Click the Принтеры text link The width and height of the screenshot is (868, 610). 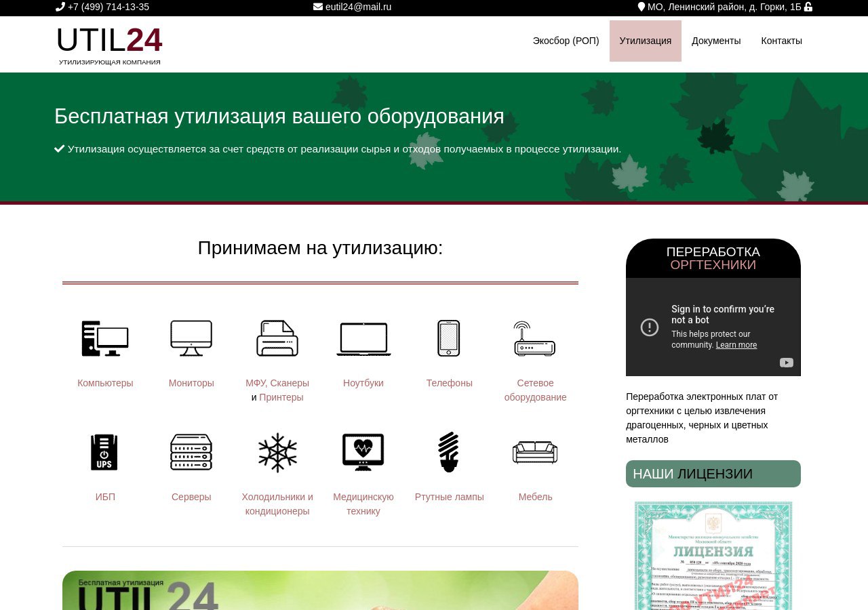pos(281,397)
